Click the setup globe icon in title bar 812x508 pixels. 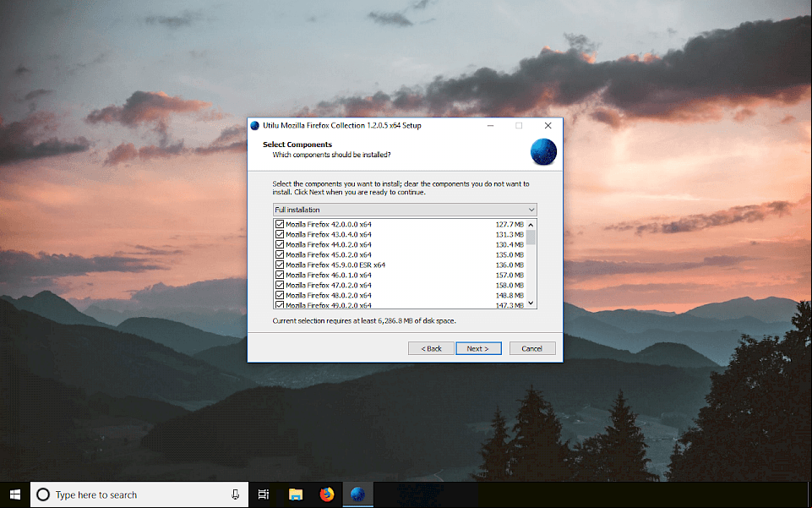(255, 125)
